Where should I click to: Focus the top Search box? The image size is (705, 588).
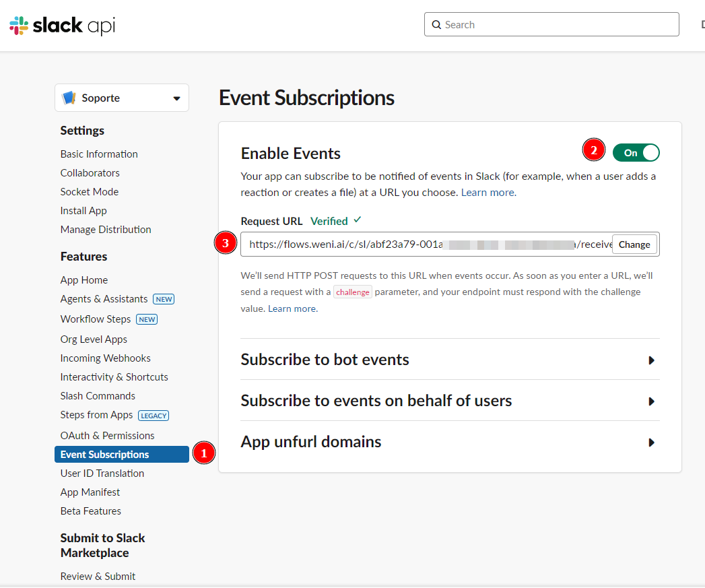[559, 25]
